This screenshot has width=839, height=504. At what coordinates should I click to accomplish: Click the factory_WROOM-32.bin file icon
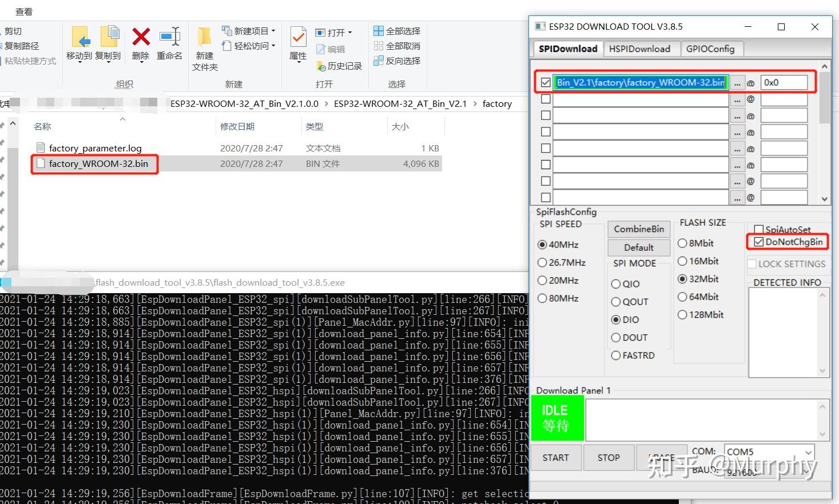coord(40,163)
